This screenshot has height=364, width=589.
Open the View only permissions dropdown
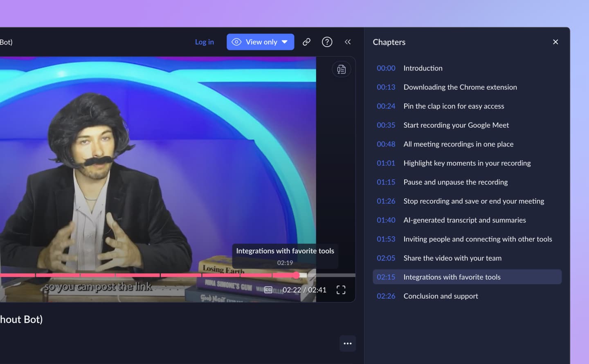click(x=260, y=42)
